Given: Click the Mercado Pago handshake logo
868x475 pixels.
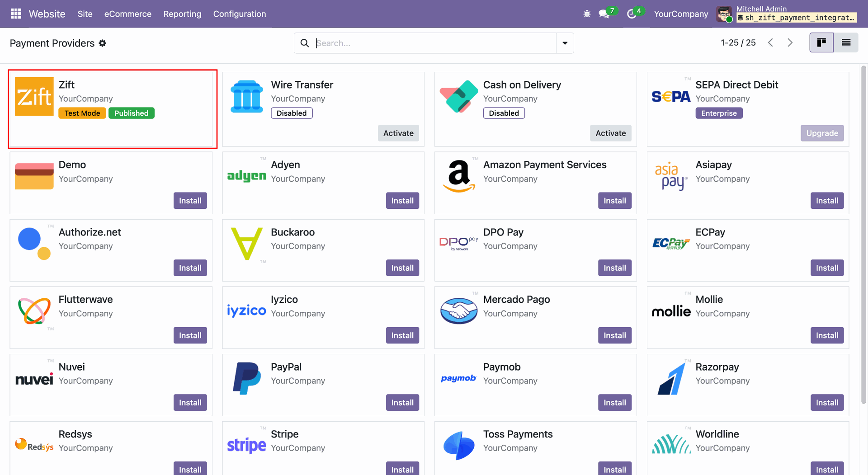Looking at the screenshot, I should [459, 311].
